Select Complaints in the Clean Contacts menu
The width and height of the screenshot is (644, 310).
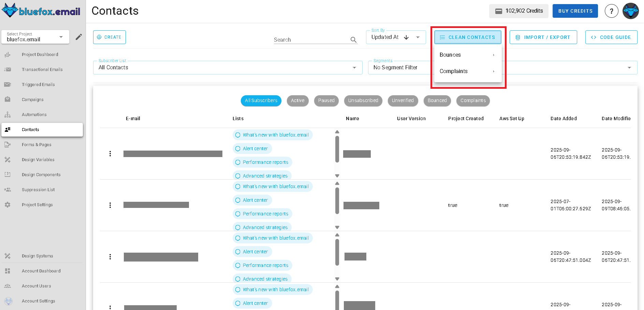[454, 71]
